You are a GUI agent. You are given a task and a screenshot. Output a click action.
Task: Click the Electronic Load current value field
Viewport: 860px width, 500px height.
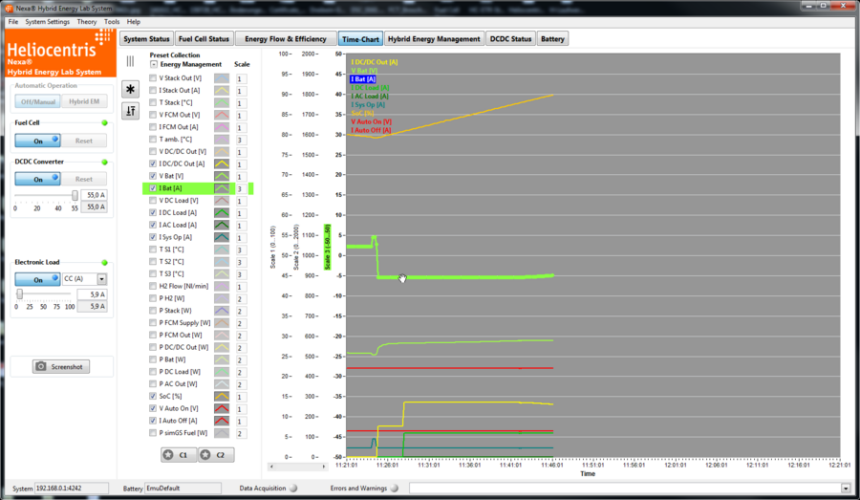(x=93, y=294)
